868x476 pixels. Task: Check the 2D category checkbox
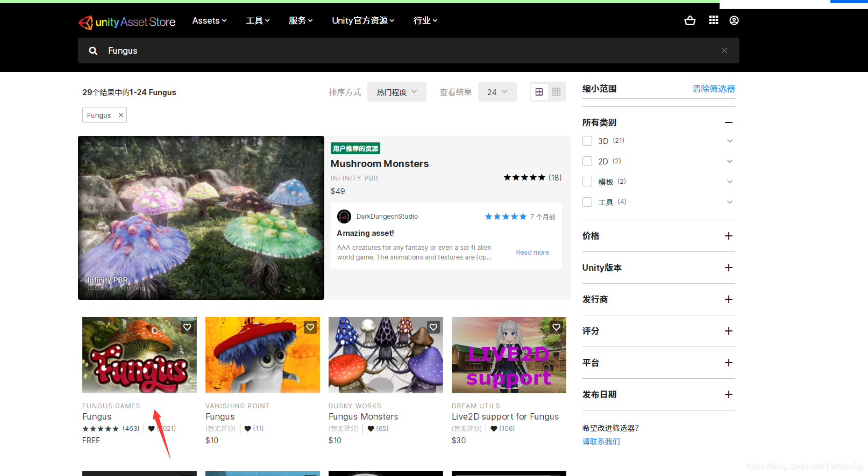click(587, 161)
